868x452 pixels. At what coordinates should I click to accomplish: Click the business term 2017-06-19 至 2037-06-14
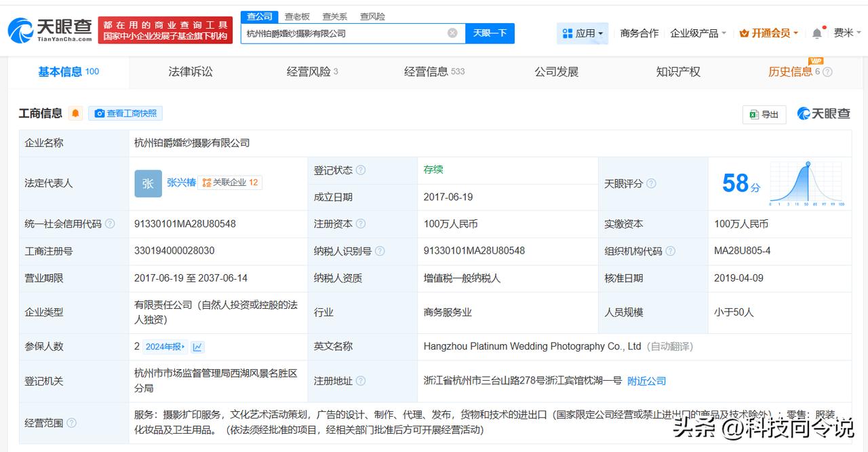191,278
